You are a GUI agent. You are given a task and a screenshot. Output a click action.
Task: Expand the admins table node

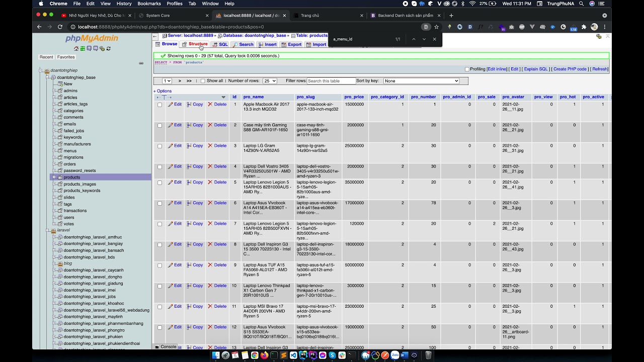click(x=54, y=91)
